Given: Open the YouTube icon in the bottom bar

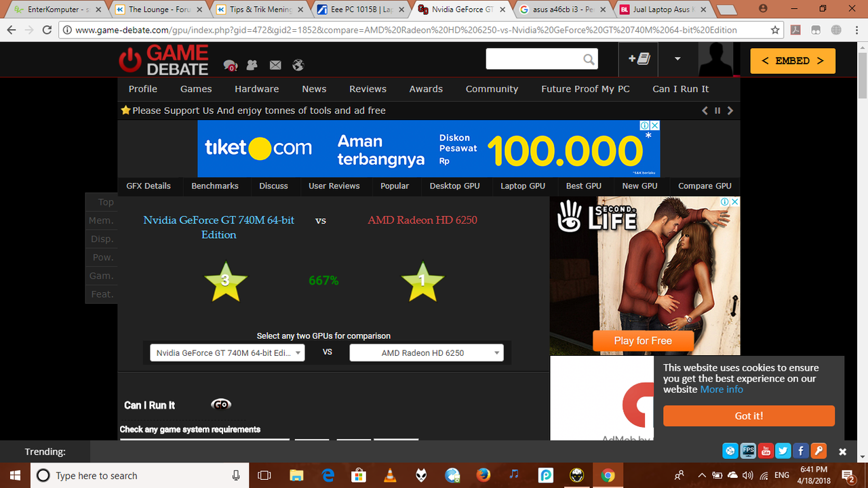Looking at the screenshot, I should (766, 451).
